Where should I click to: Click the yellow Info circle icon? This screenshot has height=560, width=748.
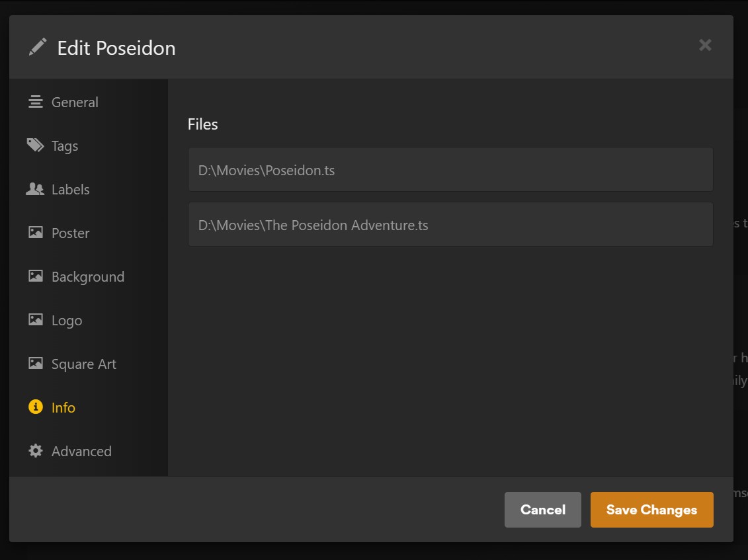click(x=35, y=407)
